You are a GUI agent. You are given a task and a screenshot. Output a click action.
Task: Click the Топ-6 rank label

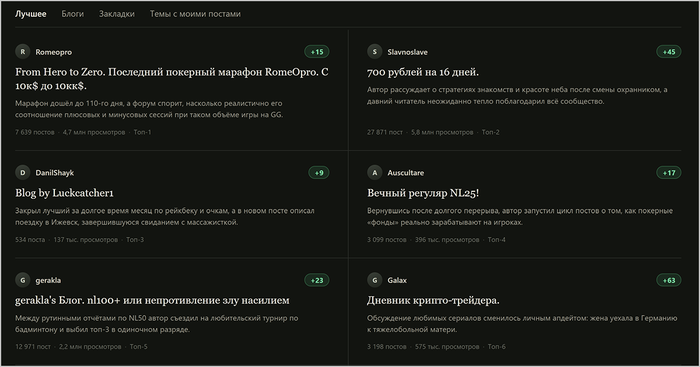coord(497,346)
